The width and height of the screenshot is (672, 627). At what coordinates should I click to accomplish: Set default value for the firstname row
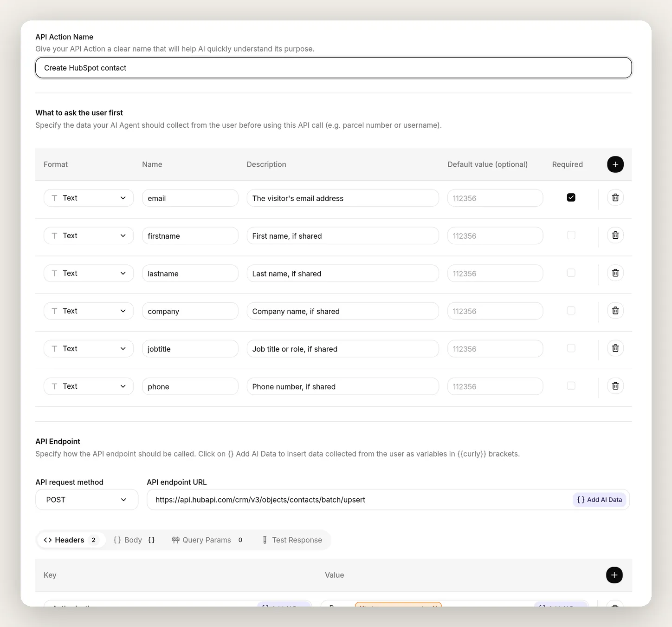(495, 236)
